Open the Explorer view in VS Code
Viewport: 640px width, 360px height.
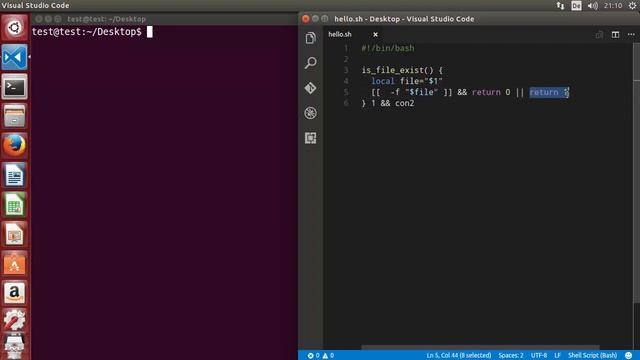[311, 38]
